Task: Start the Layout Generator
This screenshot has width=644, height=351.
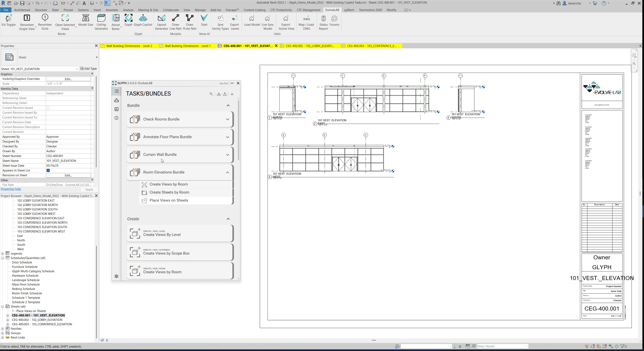Action: click(161, 22)
